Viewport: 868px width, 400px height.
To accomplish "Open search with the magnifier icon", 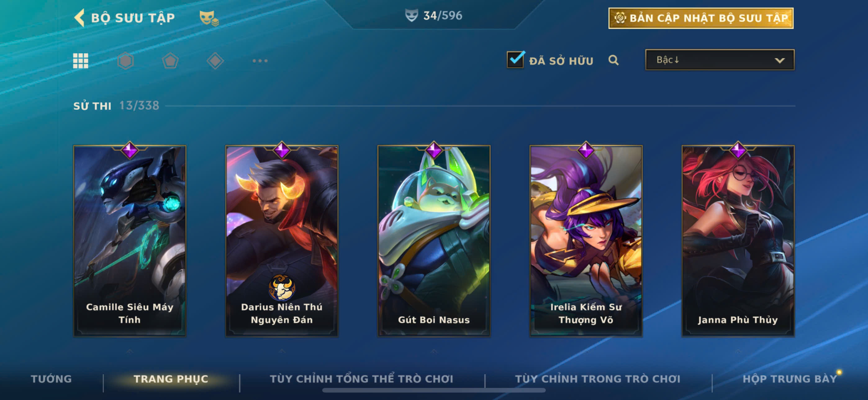I will click(613, 60).
